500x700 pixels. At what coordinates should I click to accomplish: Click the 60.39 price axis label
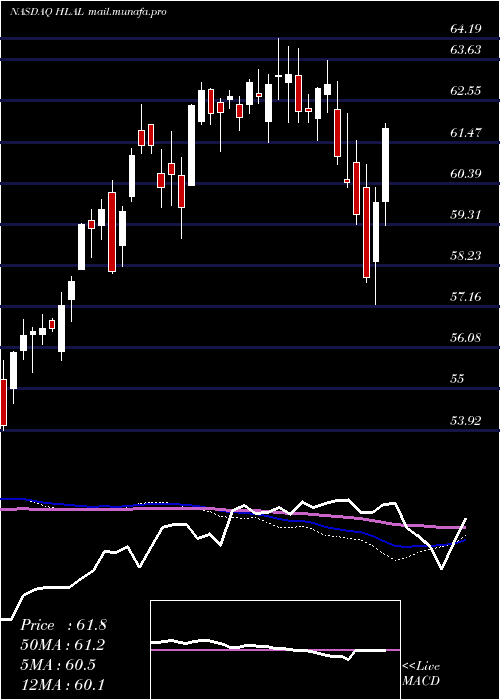coord(466,173)
